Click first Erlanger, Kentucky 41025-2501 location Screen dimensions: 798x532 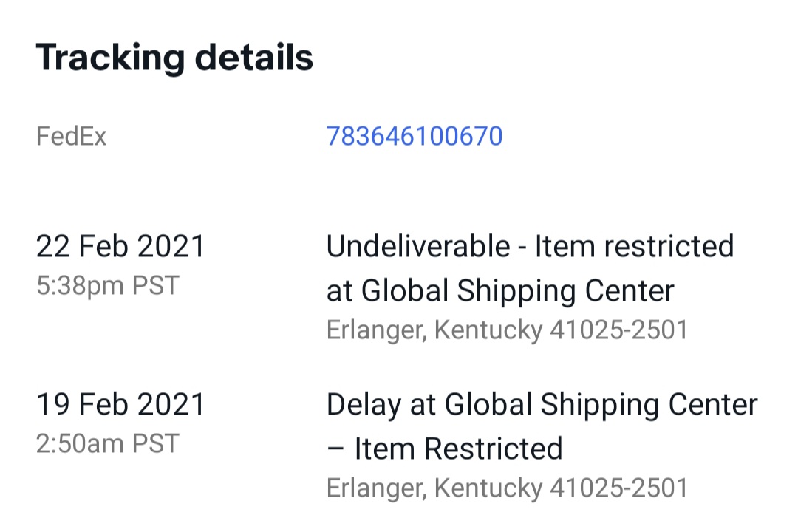pos(507,330)
